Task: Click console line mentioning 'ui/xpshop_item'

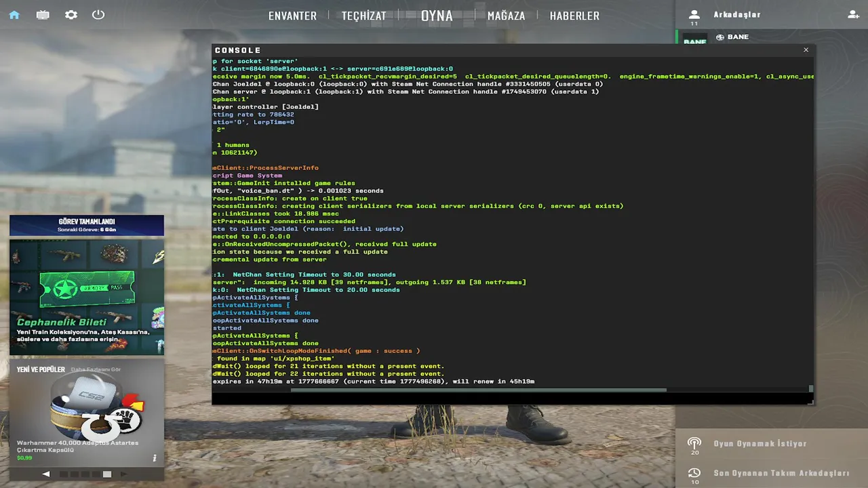Action: click(x=274, y=359)
